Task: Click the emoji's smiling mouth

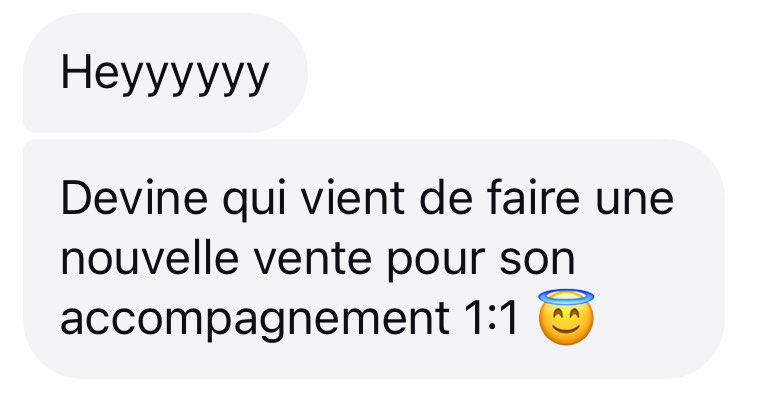Action: click(x=566, y=329)
